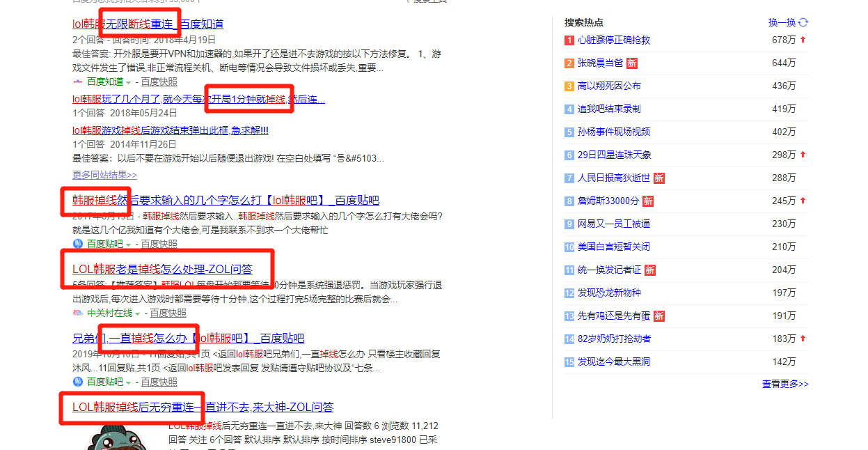This screenshot has width=868, height=450.
Task: Click the 搜索热点 heading
Action: [x=584, y=22]
